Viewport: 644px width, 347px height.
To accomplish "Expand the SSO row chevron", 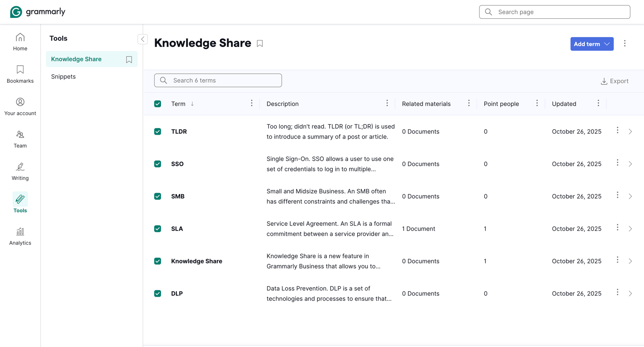I will pyautogui.click(x=630, y=164).
